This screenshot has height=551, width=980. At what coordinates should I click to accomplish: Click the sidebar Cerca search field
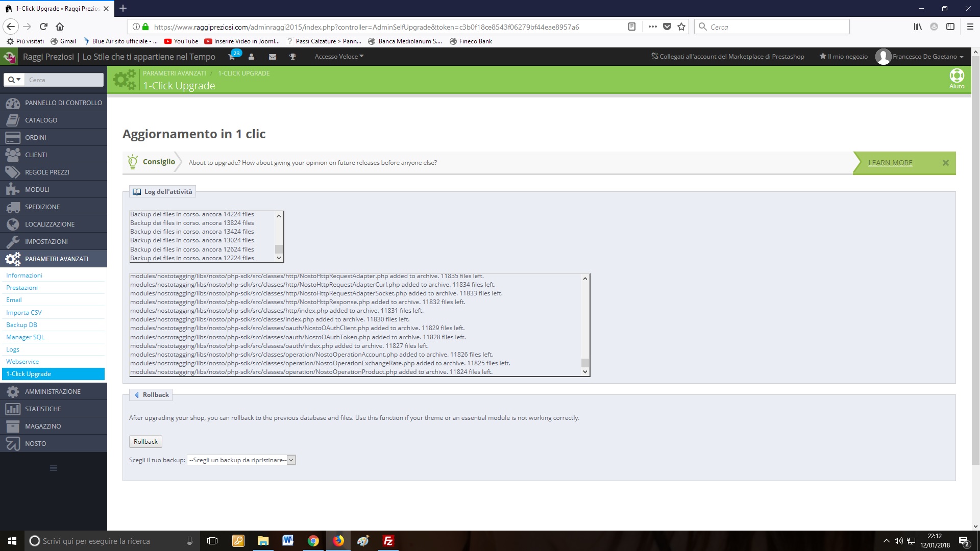coord(64,80)
